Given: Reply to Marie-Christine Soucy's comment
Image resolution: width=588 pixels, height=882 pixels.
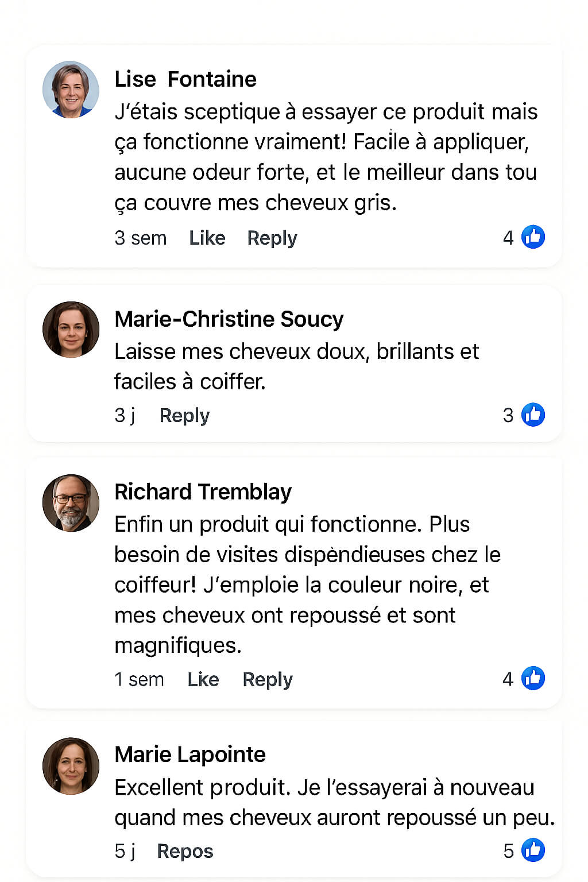Looking at the screenshot, I should (184, 415).
